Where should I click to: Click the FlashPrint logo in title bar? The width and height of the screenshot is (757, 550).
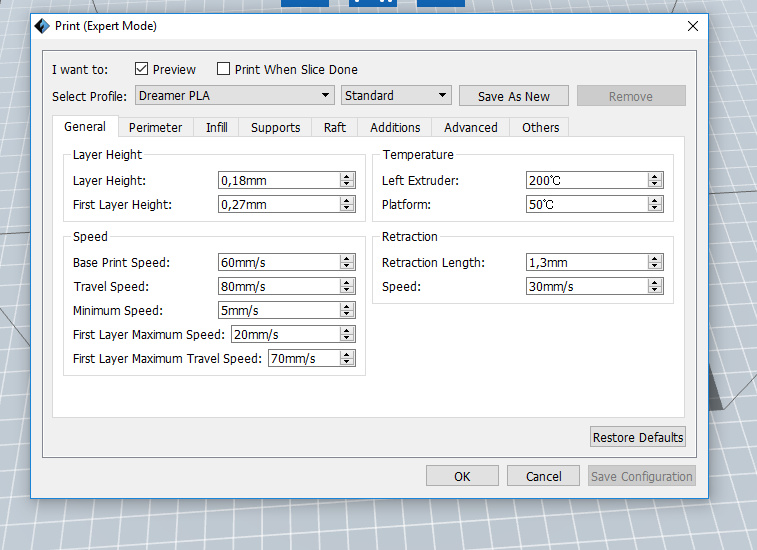(41, 26)
